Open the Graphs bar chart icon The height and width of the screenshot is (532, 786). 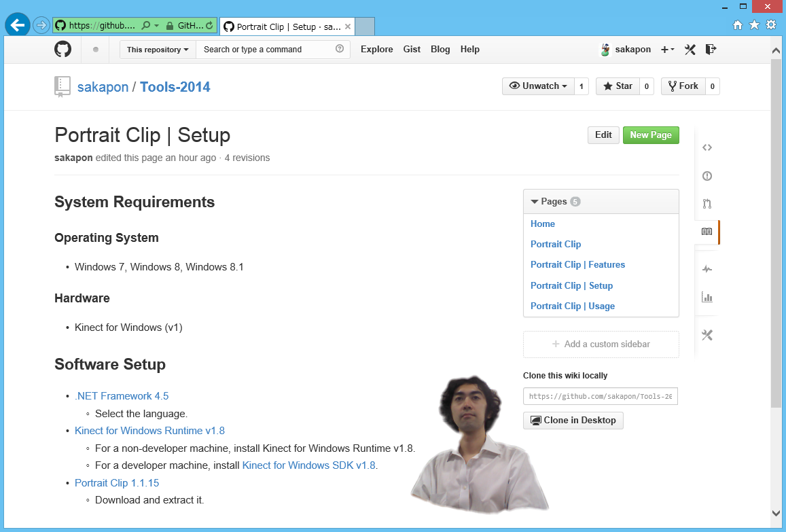(x=707, y=297)
